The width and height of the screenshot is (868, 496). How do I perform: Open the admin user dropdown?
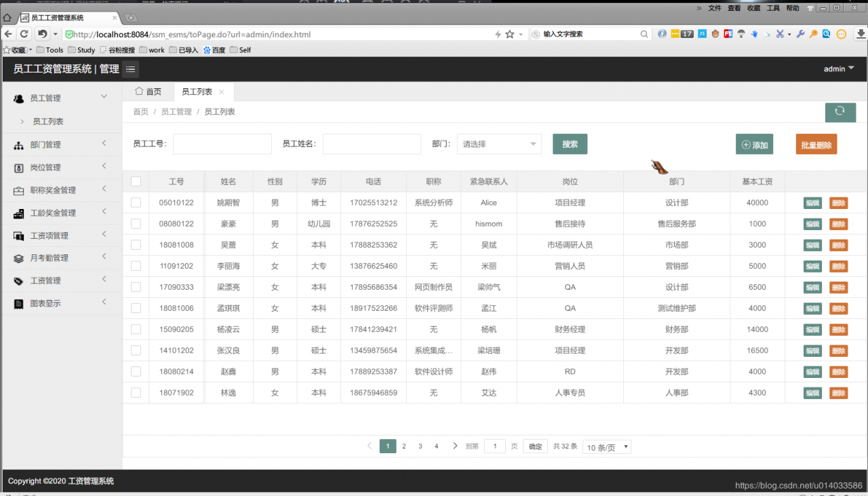click(839, 69)
